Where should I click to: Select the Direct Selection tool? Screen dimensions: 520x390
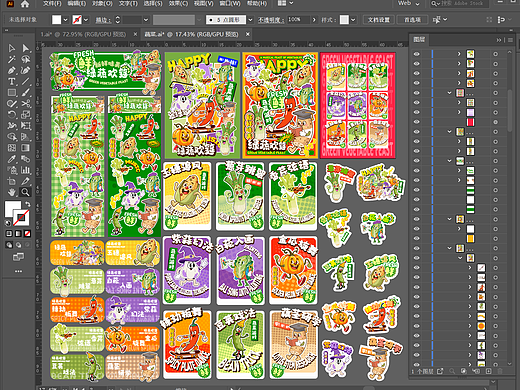pos(26,48)
